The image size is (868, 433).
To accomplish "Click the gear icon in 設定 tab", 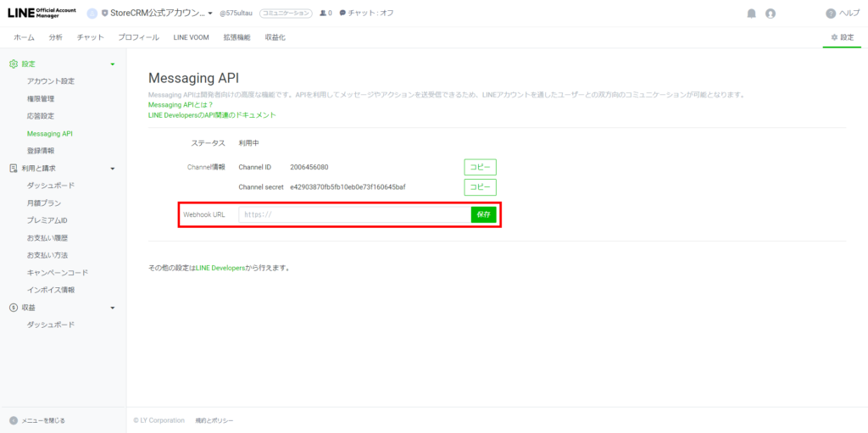I will (x=834, y=37).
